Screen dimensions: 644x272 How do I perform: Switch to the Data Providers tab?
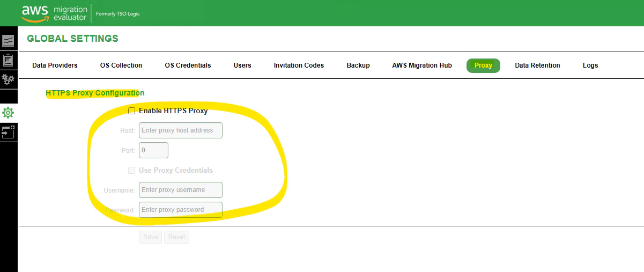click(x=55, y=65)
